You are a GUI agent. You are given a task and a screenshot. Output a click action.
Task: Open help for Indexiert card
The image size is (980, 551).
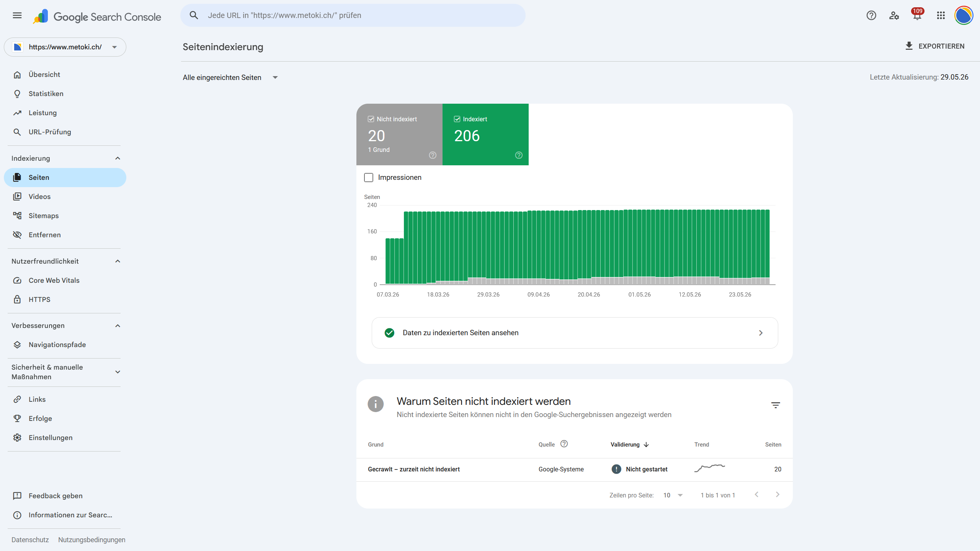tap(519, 155)
